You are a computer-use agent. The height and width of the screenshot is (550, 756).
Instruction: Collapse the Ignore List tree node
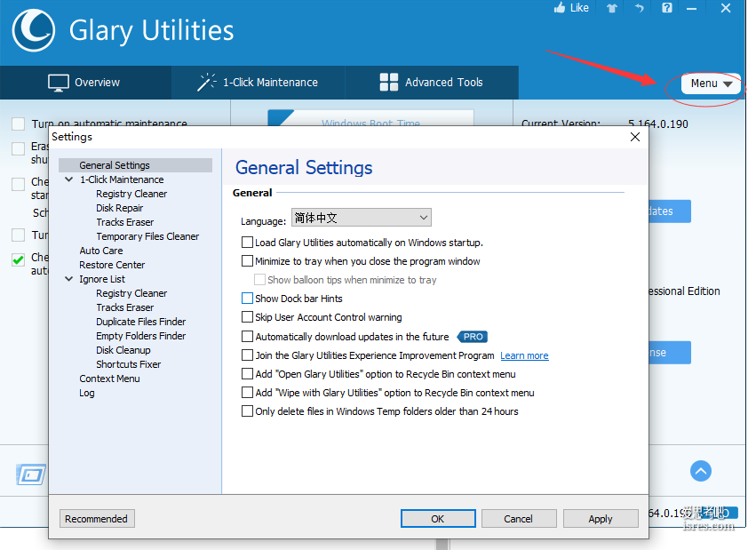tap(69, 279)
